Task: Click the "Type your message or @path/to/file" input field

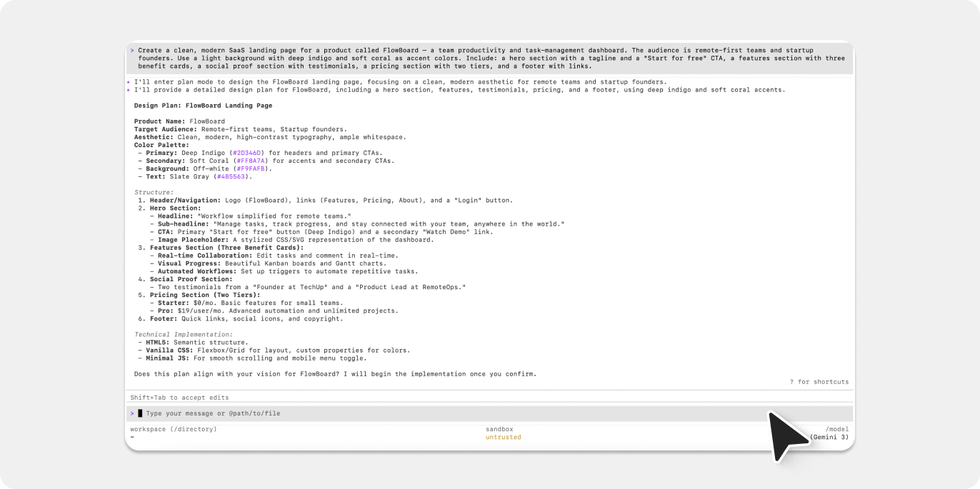Action: 214,413
